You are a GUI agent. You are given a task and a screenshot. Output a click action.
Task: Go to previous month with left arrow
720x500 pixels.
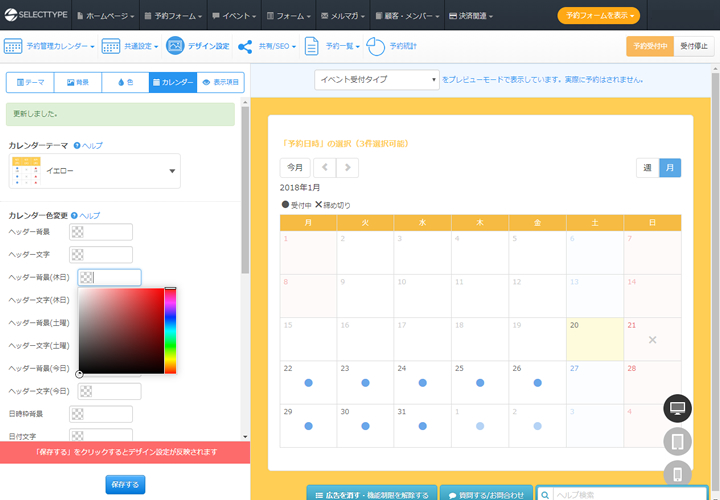click(x=326, y=168)
